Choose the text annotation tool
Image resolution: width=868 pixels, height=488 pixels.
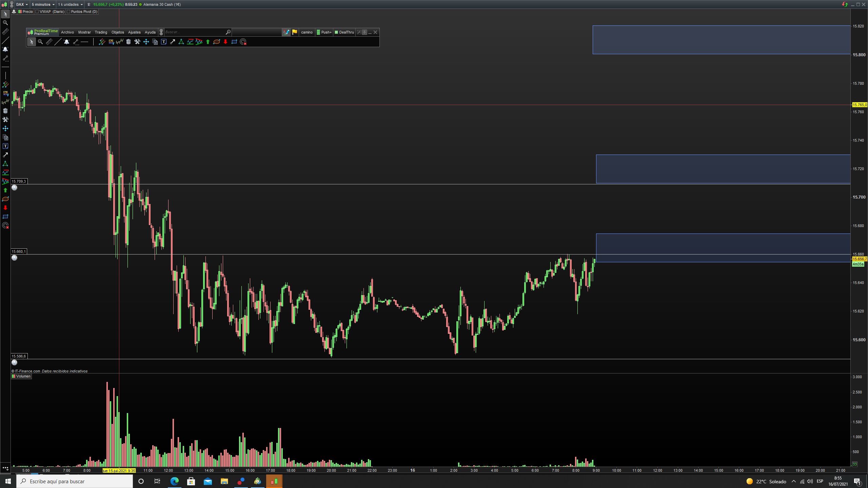[164, 42]
